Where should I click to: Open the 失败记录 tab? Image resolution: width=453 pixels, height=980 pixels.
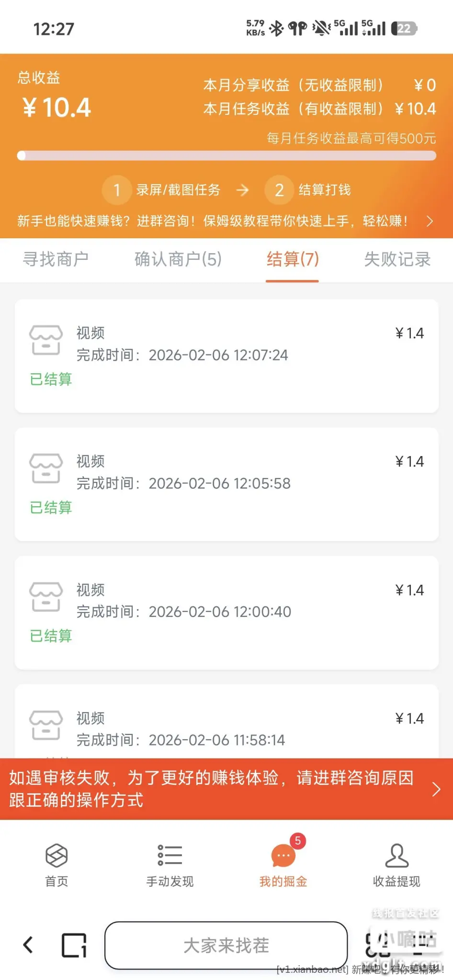pyautogui.click(x=397, y=259)
